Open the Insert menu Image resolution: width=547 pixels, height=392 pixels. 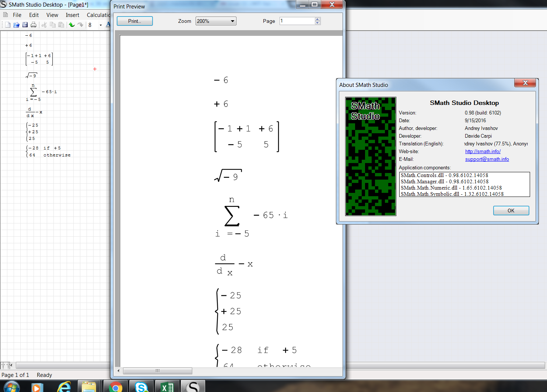72,15
